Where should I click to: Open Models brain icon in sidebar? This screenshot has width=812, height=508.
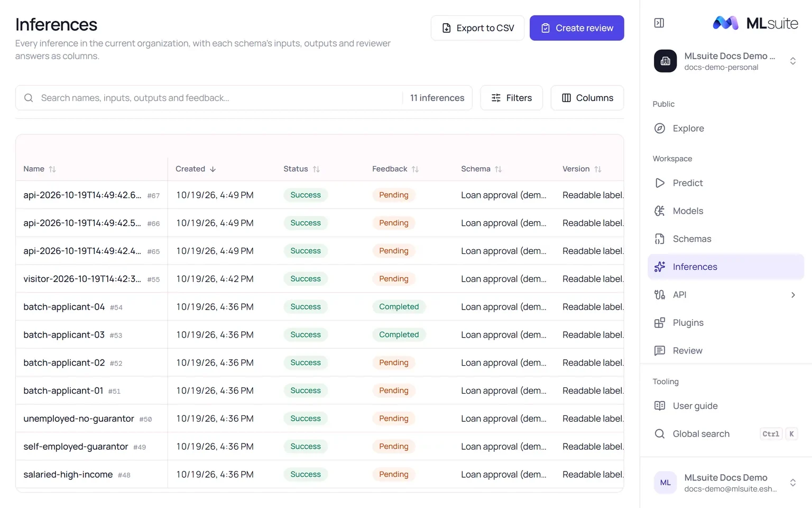coord(659,211)
